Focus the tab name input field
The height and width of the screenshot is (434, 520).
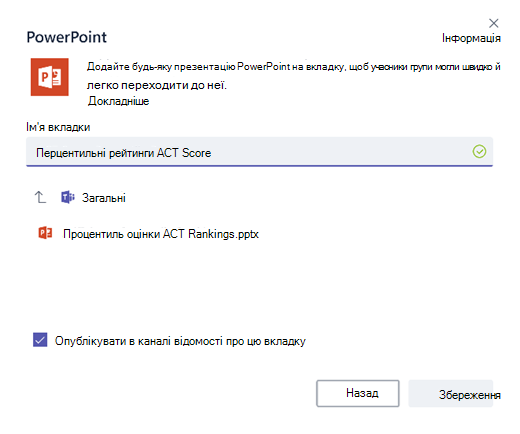click(x=259, y=152)
